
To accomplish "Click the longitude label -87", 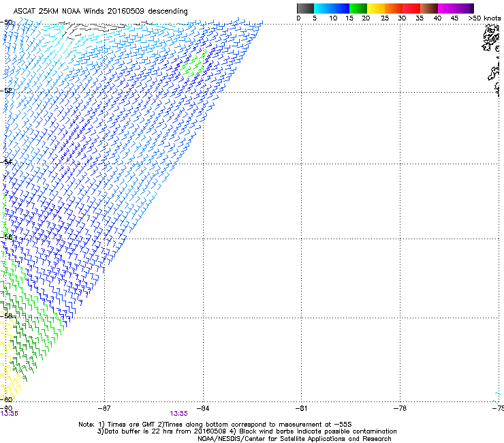I will click(x=104, y=408).
